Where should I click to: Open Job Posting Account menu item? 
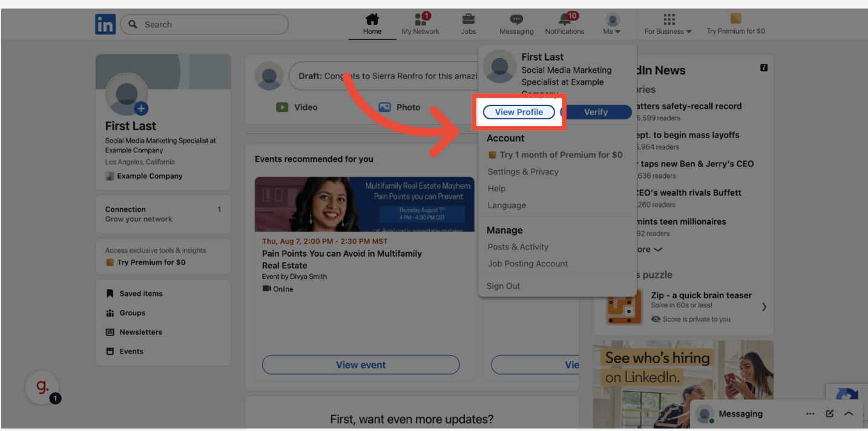528,264
